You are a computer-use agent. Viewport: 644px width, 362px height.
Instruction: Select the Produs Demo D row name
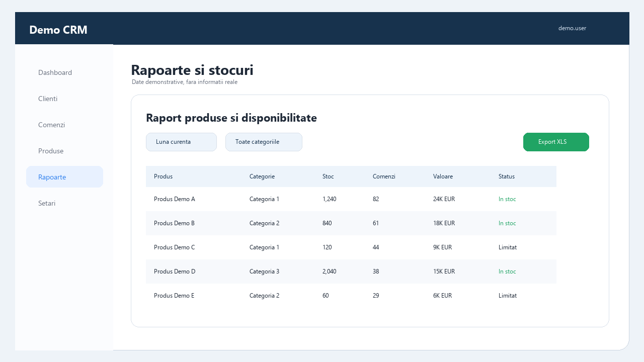point(175,271)
